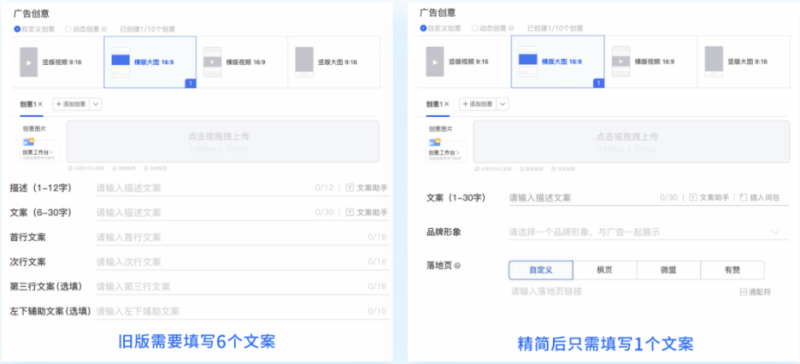Image resolution: width=800 pixels, height=364 pixels.
Task: Open 创意1 tab in right panel
Action: tap(435, 104)
